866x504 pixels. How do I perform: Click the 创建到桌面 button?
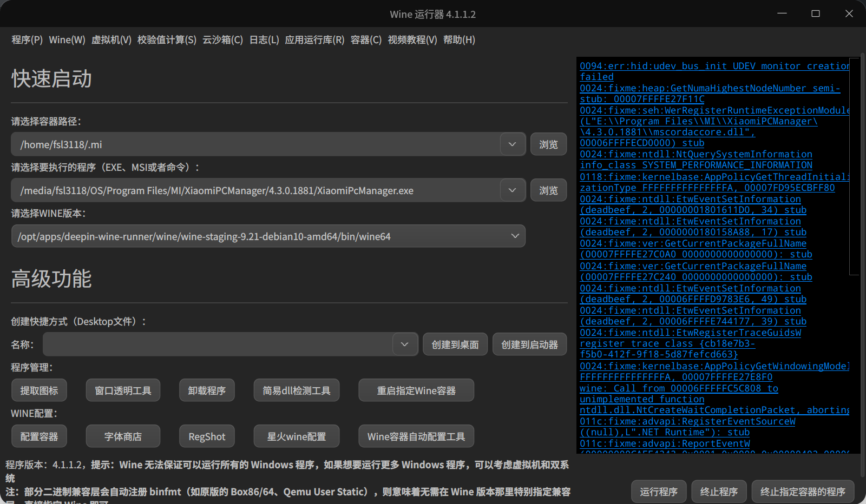point(455,344)
